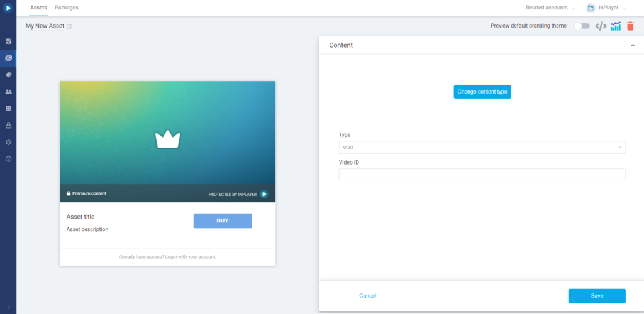Click the crown icon on preview image

pos(167,139)
